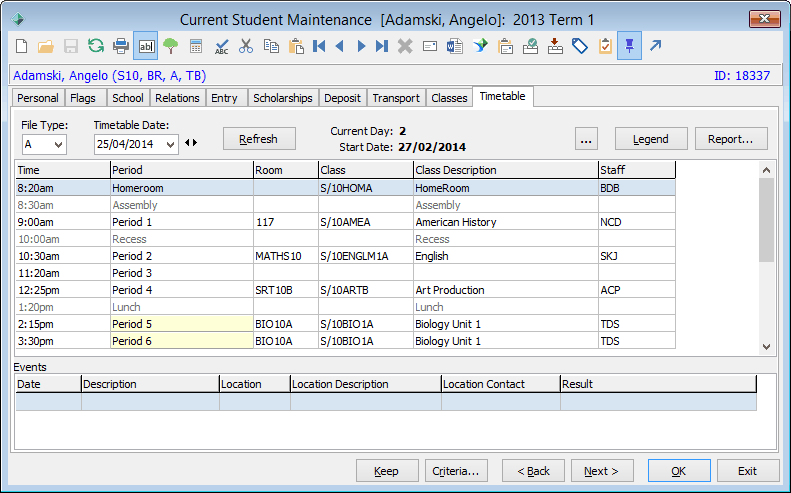The height and width of the screenshot is (493, 791).
Task: Open the Transport tab
Action: (396, 98)
